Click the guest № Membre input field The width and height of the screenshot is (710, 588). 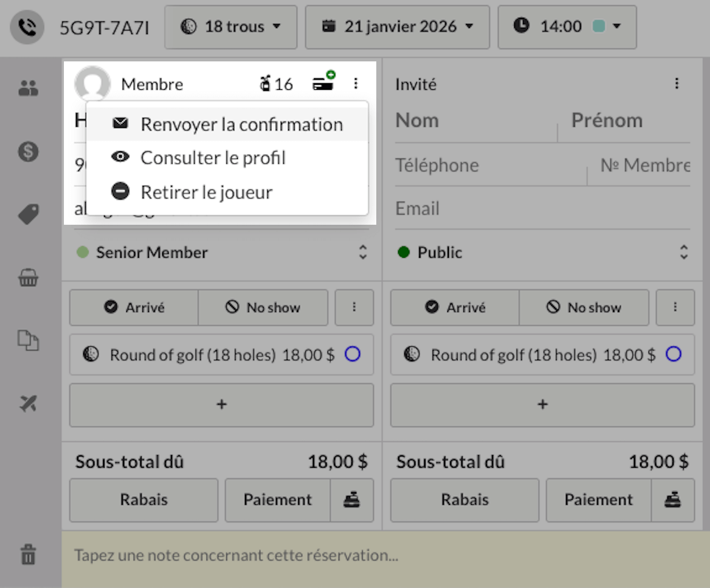639,165
